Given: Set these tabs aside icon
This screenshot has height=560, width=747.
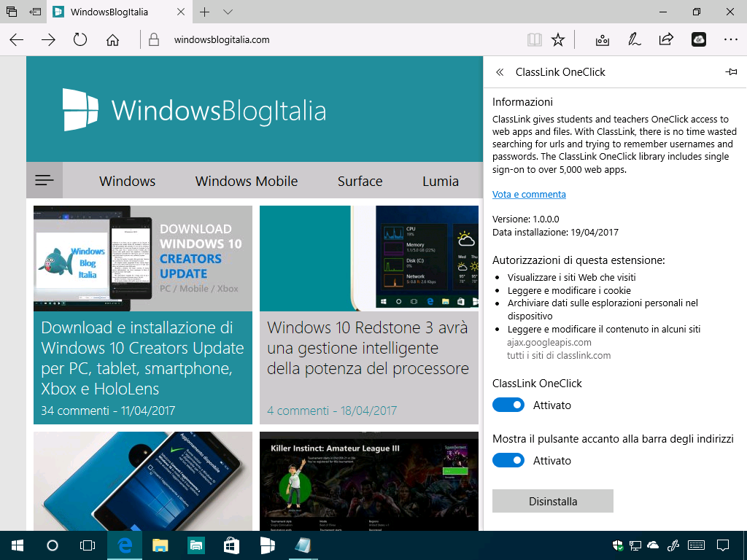Looking at the screenshot, I should tap(35, 12).
